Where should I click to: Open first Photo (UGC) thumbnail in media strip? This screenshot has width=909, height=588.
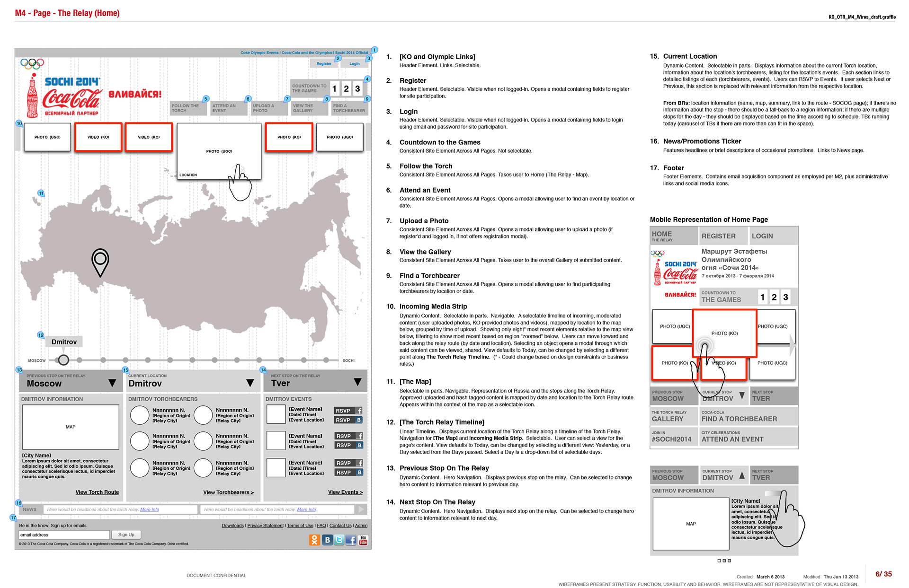pos(47,137)
